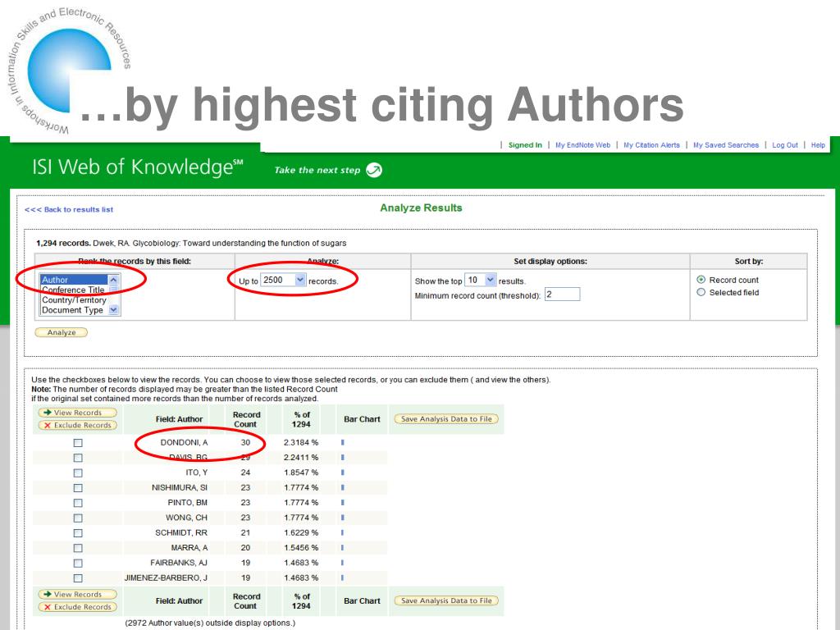
Task: Tick the checkbox for DAVIS, BG row
Action: (x=78, y=458)
